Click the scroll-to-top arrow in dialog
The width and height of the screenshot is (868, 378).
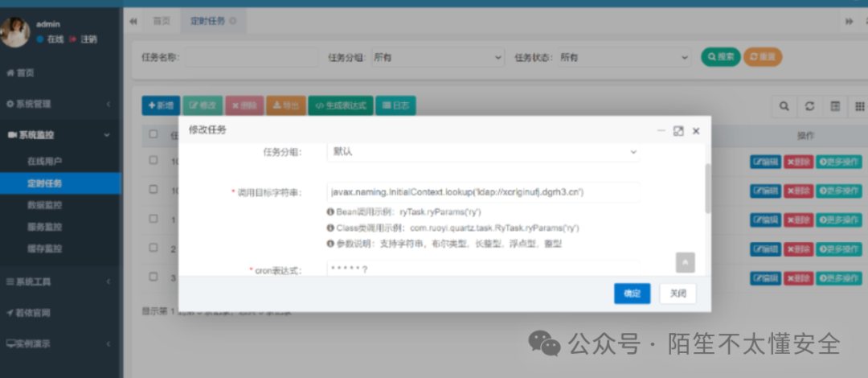[x=685, y=263]
